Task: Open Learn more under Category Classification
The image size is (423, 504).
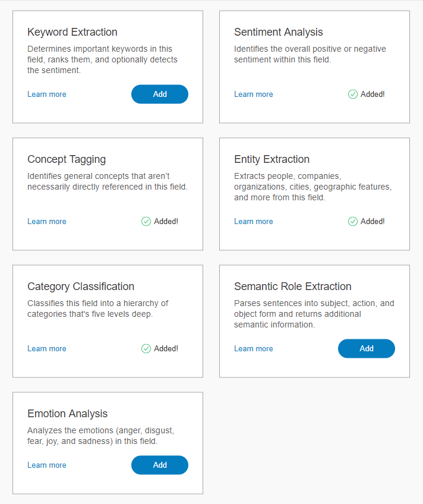Action: 47,348
